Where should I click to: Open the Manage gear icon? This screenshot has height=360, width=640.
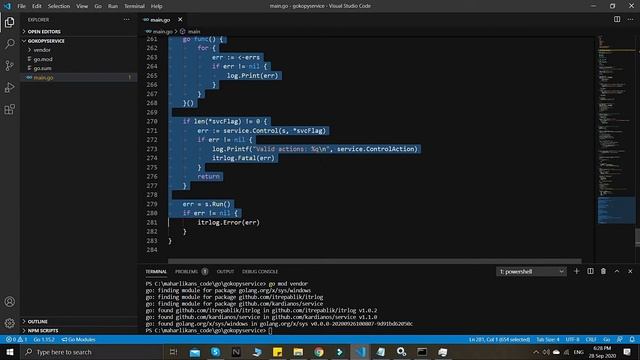[x=9, y=323]
